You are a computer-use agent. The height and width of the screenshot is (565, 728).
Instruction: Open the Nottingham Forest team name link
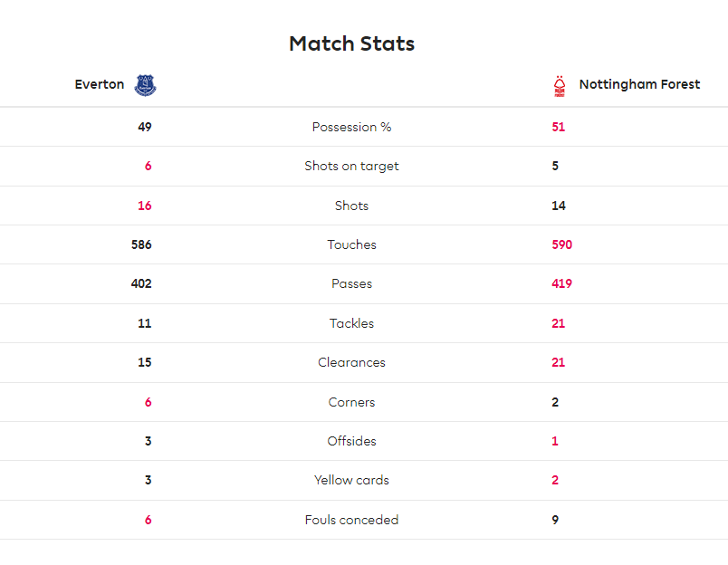click(x=639, y=84)
